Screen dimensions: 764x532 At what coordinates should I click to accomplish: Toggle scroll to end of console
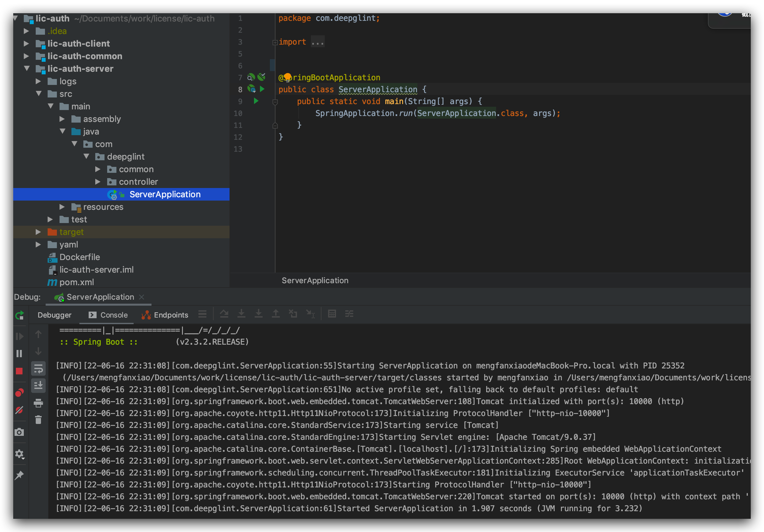tap(38, 385)
